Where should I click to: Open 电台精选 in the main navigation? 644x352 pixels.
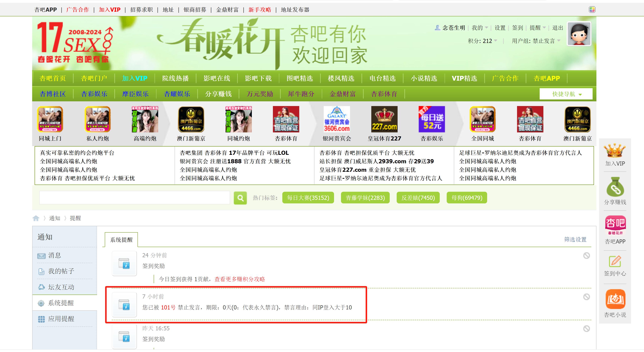click(383, 78)
